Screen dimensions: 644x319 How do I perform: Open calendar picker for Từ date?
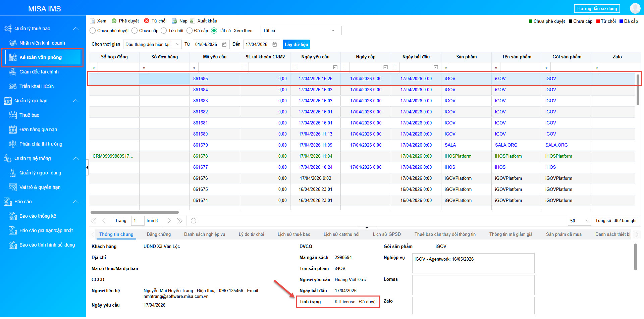[224, 45]
